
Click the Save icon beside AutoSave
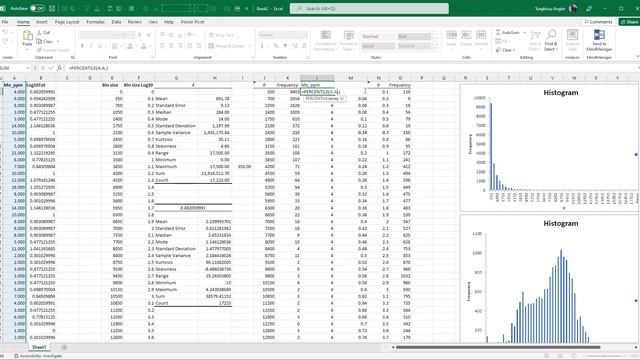52,8
